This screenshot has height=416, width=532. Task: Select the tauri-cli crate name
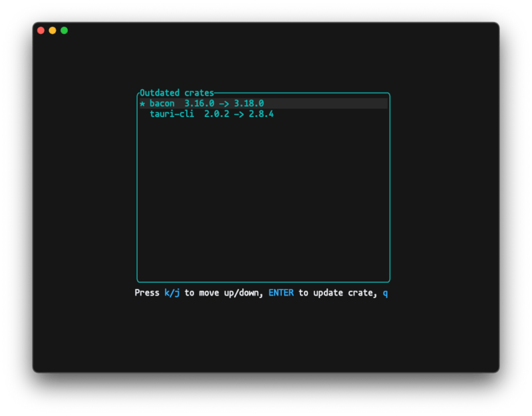tap(172, 114)
